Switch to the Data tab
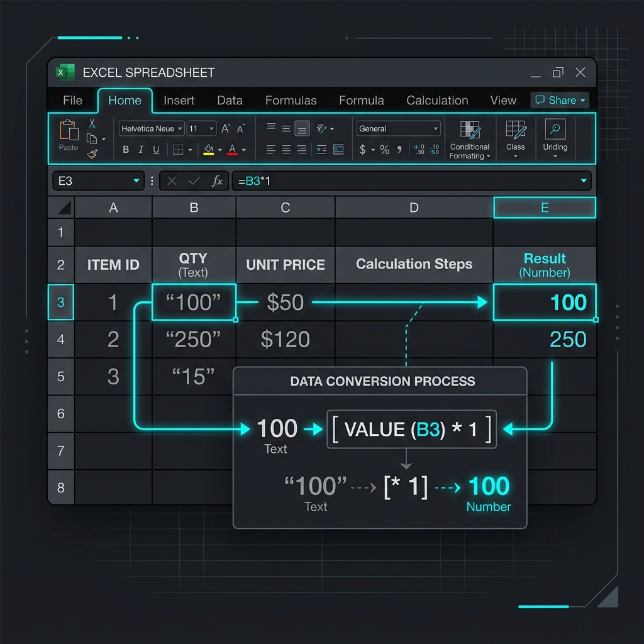This screenshot has height=644, width=644. tap(230, 100)
